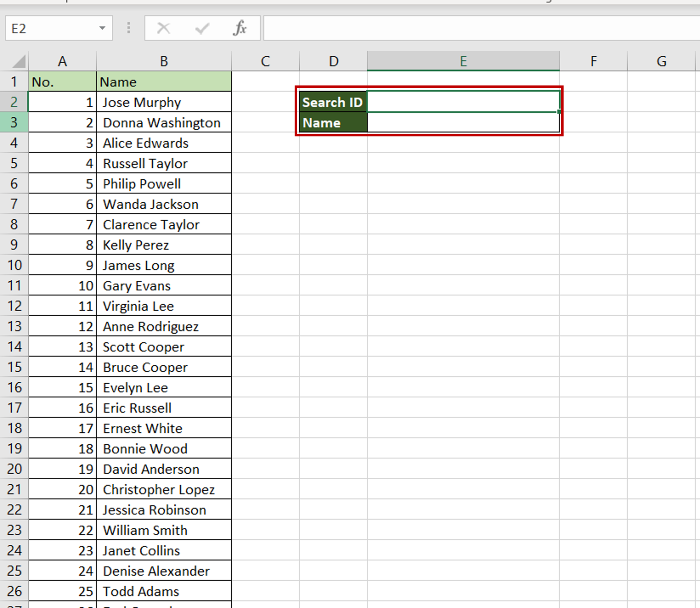
Task: Select row 5 header
Action: tap(14, 163)
